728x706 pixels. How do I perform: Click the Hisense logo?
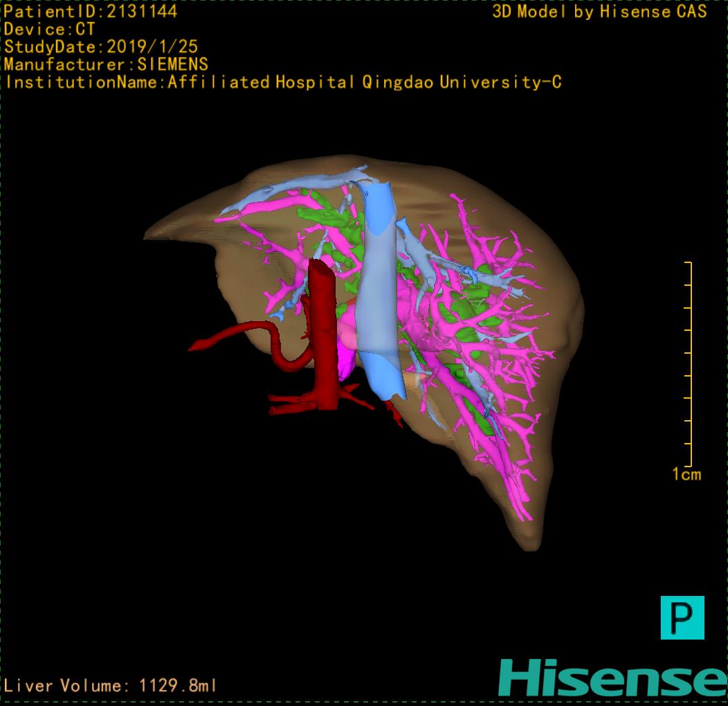(612, 677)
